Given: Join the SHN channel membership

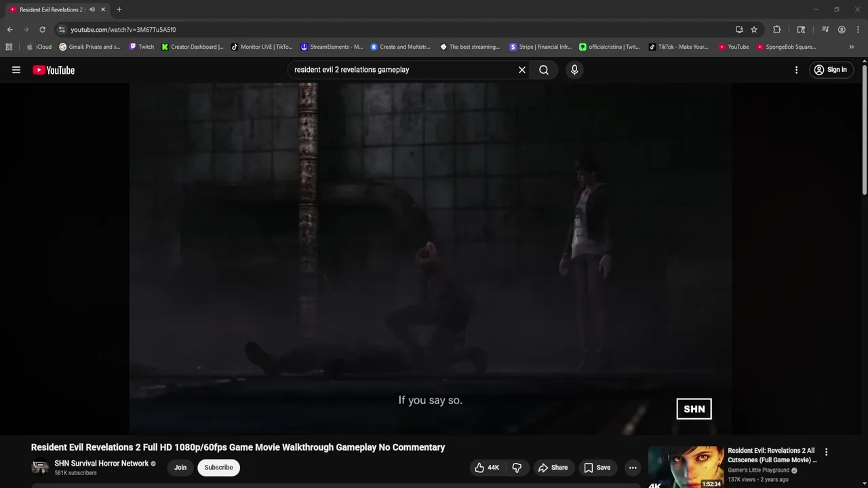Looking at the screenshot, I should tap(180, 468).
